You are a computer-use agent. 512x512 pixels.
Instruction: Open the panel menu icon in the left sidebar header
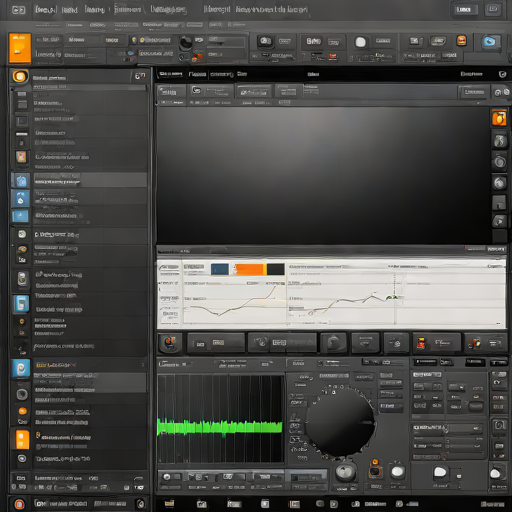coord(140,76)
